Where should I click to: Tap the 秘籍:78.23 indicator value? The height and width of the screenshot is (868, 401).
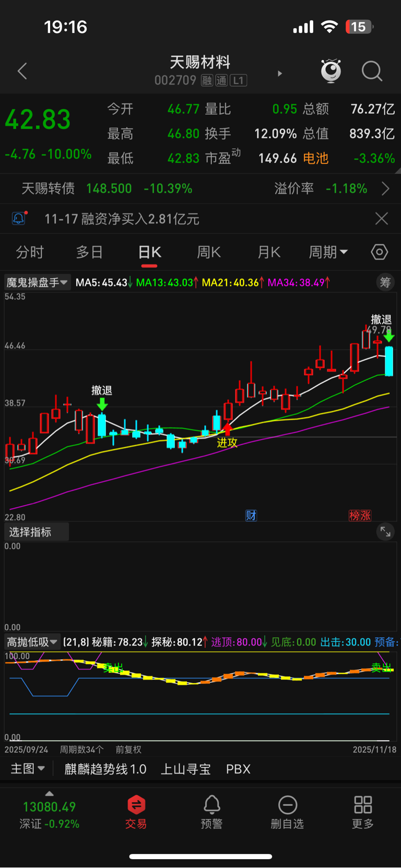point(120,642)
